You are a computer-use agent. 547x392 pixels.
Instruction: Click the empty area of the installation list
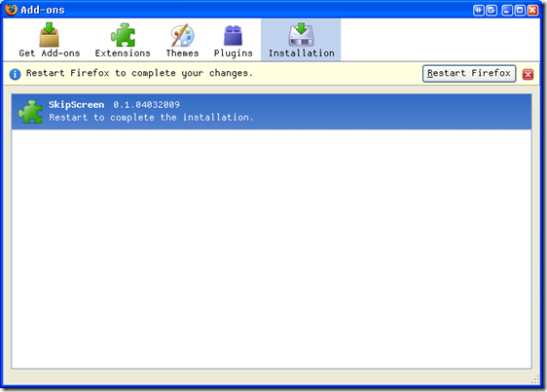point(272,249)
